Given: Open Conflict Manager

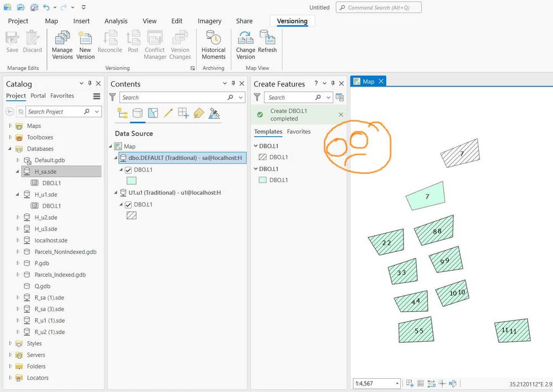Looking at the screenshot, I should pyautogui.click(x=155, y=45).
